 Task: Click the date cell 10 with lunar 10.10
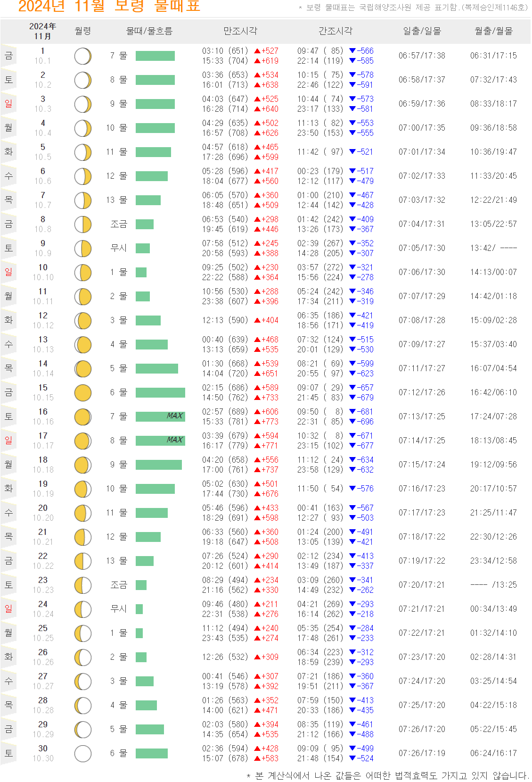[43, 273]
